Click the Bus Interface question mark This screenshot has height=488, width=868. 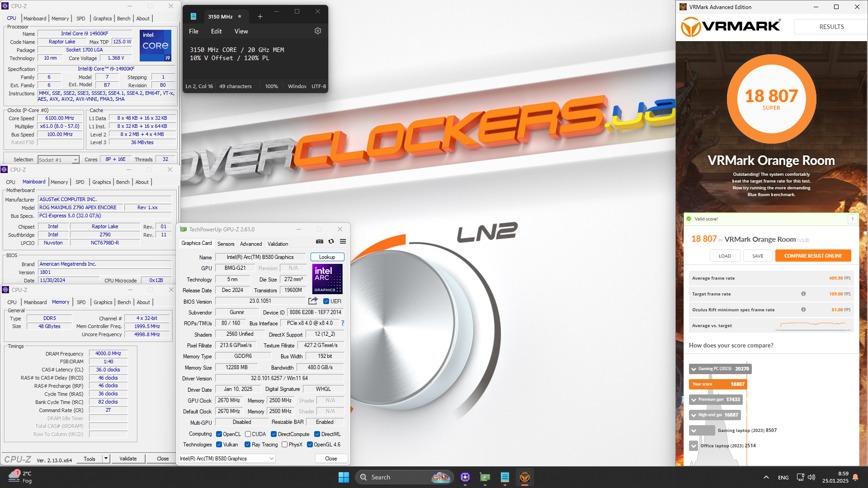[343, 323]
